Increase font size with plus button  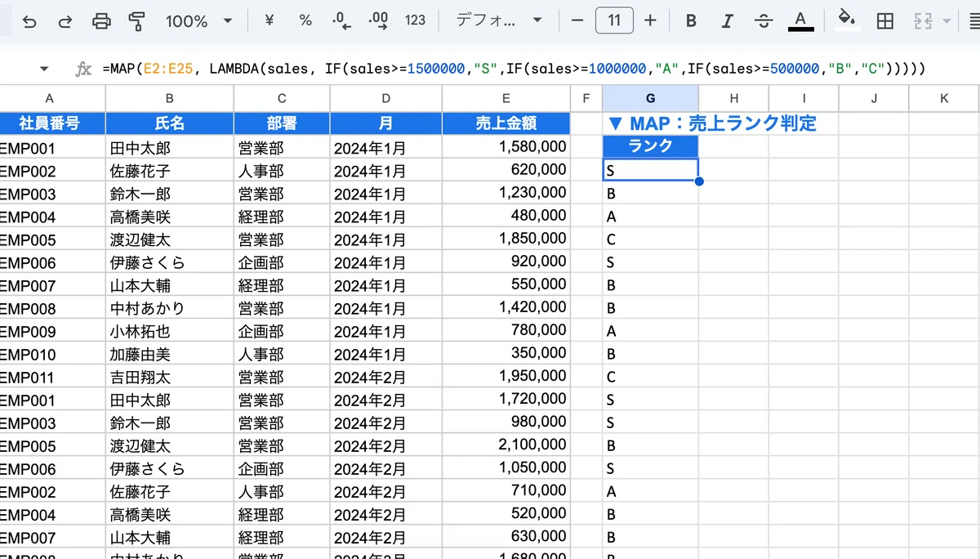coord(650,20)
